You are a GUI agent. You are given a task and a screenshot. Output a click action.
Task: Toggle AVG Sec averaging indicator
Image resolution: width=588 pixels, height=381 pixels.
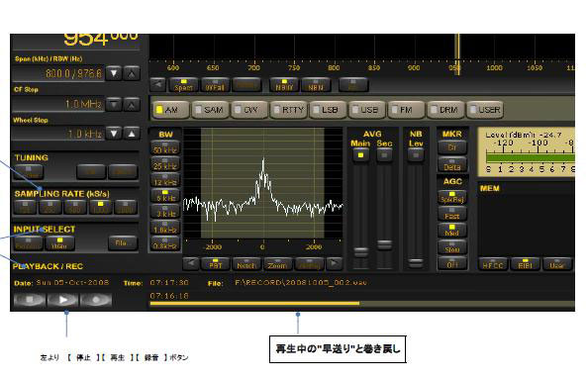pos(384,155)
